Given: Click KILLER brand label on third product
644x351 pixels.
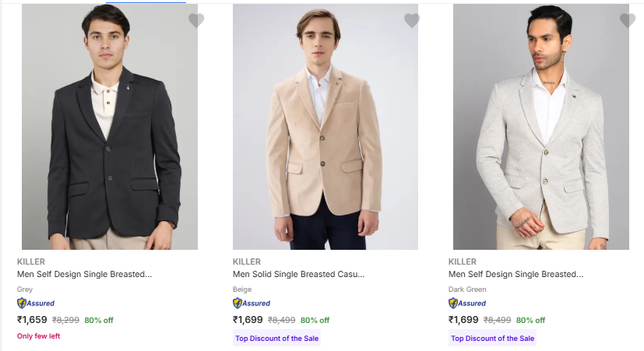Looking at the screenshot, I should 462,261.
